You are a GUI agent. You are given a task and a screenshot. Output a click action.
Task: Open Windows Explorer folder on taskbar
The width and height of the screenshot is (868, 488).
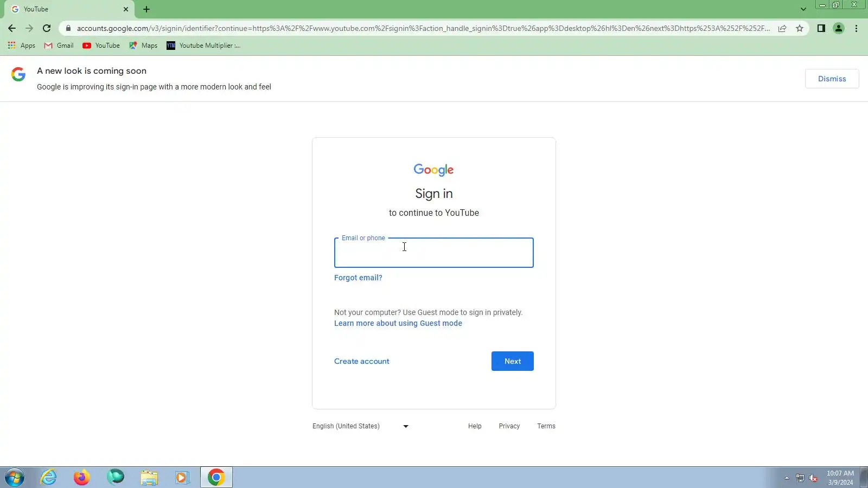[x=149, y=478]
